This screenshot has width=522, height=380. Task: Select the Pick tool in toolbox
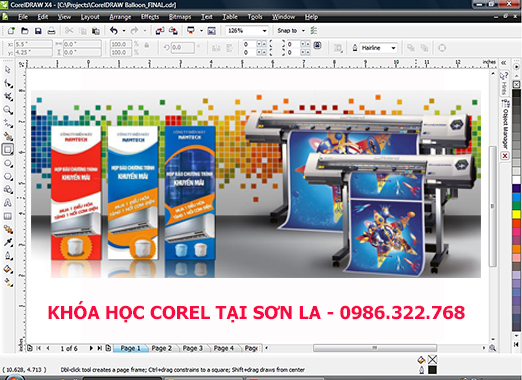click(x=8, y=70)
